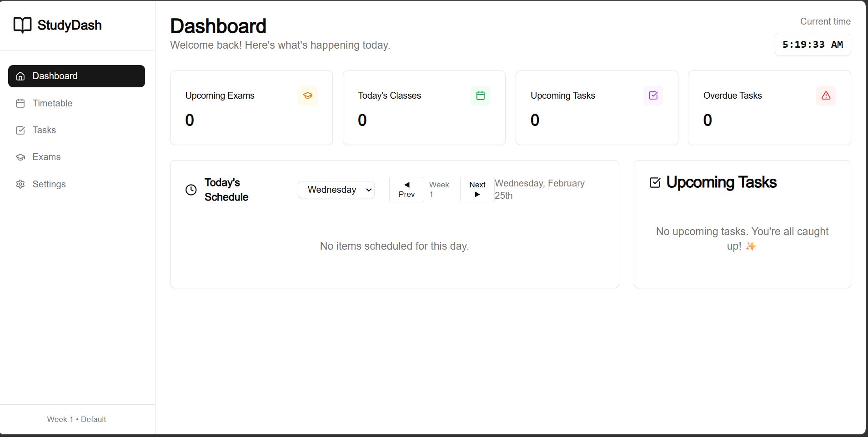Click the Settings gear icon in sidebar

pos(20,184)
